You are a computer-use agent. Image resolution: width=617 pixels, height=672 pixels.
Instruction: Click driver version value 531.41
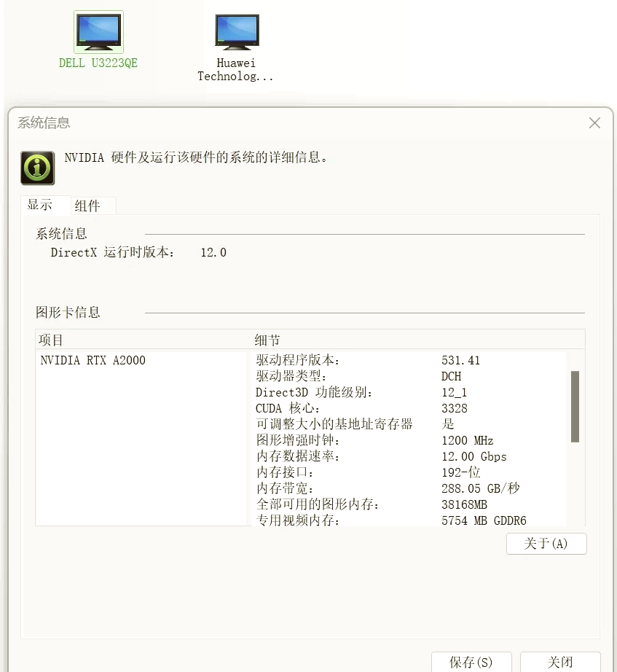pos(460,360)
